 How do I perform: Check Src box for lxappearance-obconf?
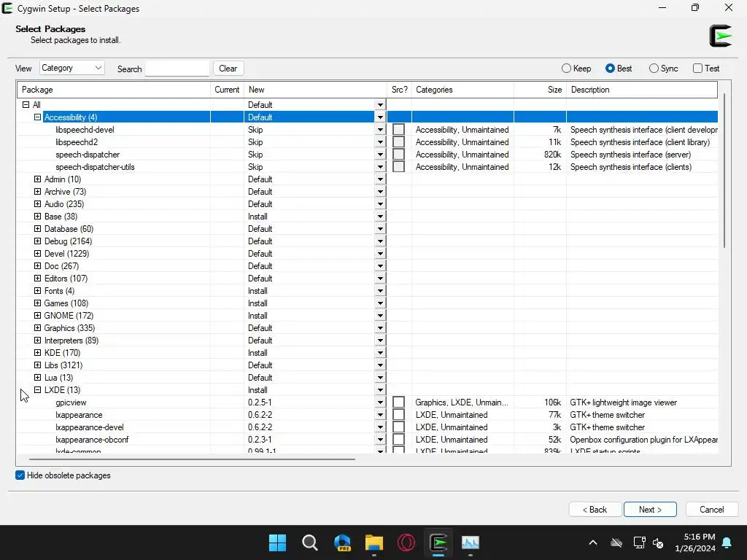click(399, 440)
